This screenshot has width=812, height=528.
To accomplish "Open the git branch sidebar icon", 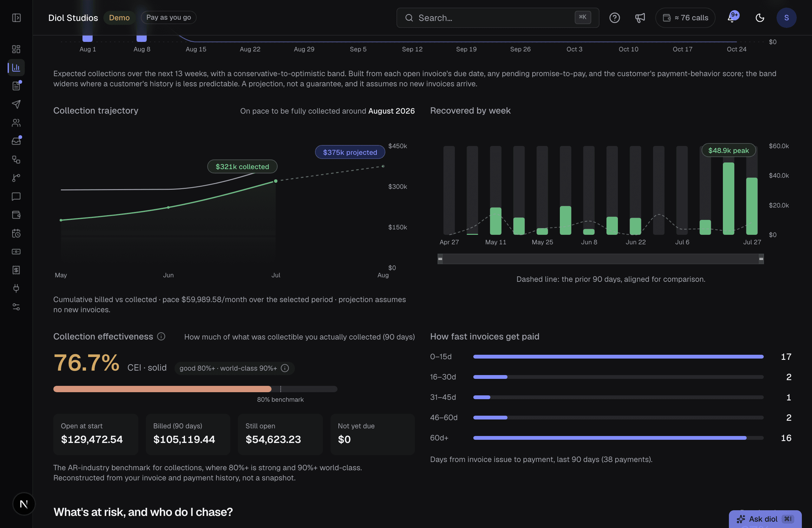I will (x=16, y=178).
